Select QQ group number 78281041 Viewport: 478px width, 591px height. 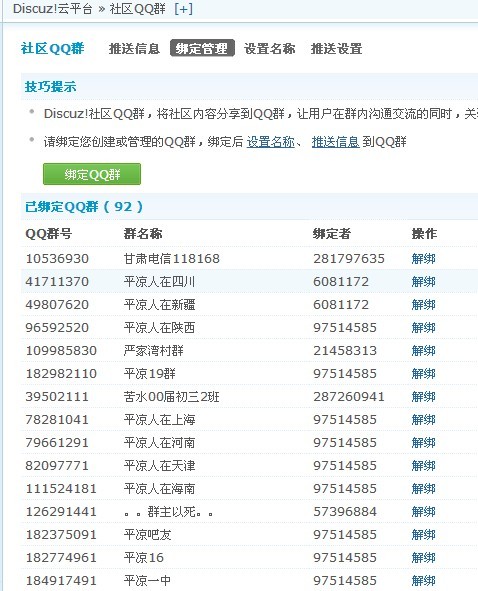[57, 420]
